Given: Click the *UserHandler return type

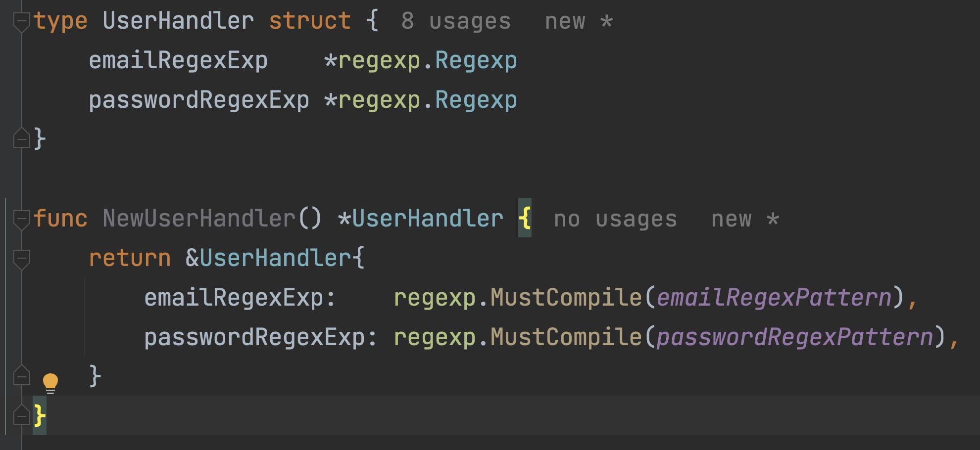Looking at the screenshot, I should tap(420, 219).
